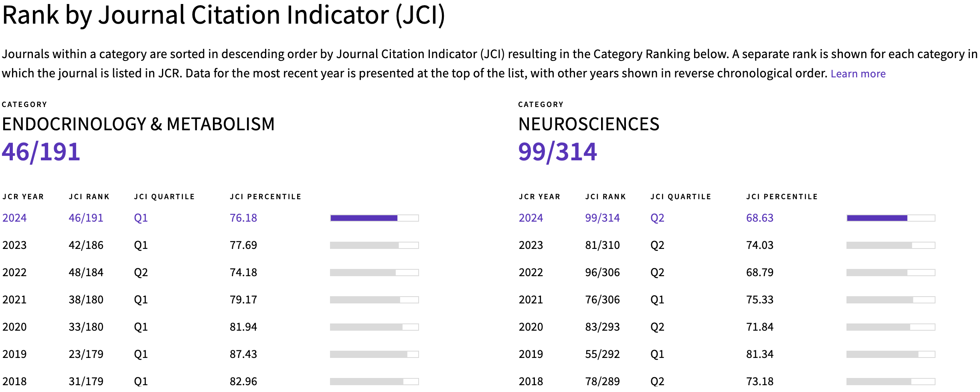Click 2024 year in Endocrinology table
The height and width of the screenshot is (392, 980).
pos(14,218)
